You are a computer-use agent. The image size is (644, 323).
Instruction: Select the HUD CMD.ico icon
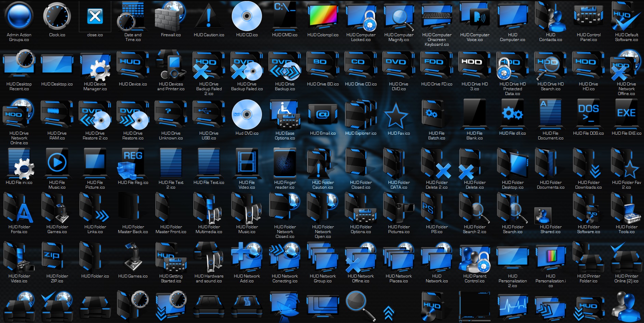[285, 15]
